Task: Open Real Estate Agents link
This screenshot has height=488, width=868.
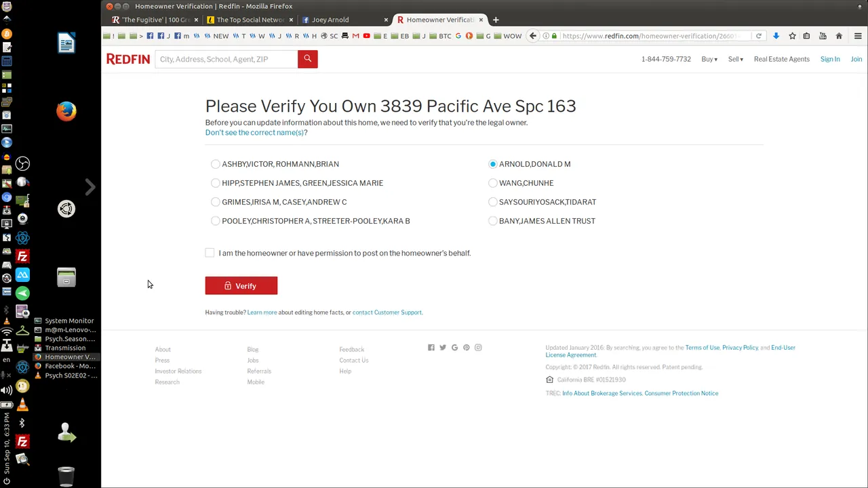Action: (x=782, y=59)
